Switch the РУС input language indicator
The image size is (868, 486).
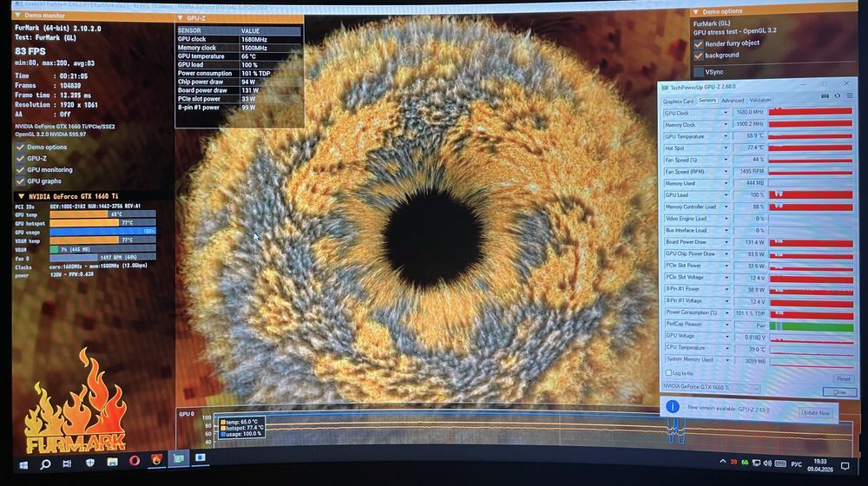796,463
